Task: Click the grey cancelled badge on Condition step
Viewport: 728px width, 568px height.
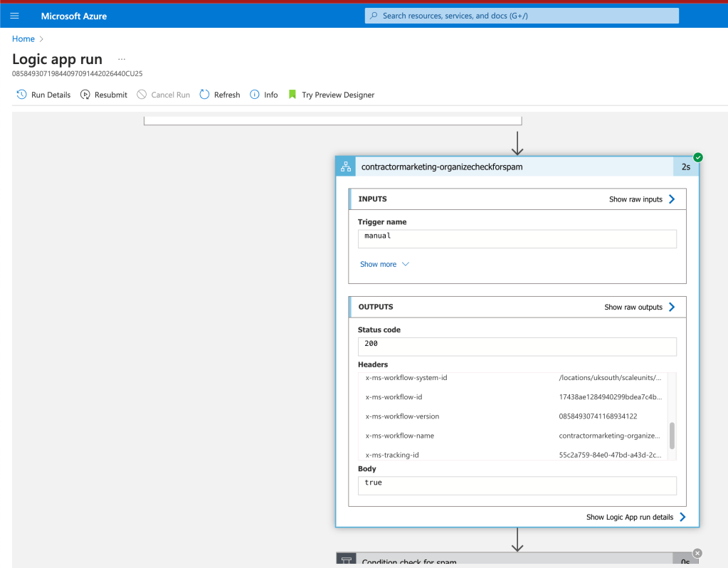Action: (x=697, y=553)
